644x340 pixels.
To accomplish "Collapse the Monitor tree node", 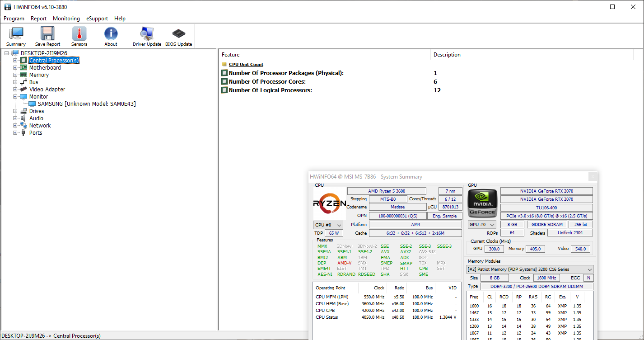I will (x=15, y=96).
